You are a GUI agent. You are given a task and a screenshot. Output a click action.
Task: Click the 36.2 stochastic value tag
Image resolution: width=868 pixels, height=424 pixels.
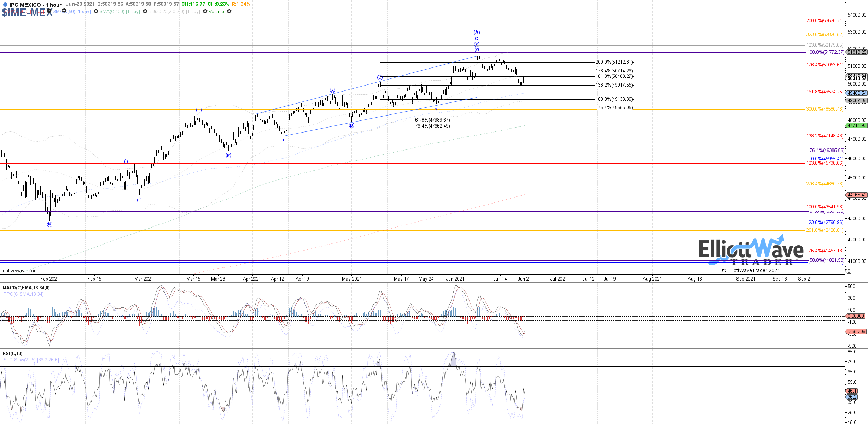(x=852, y=397)
